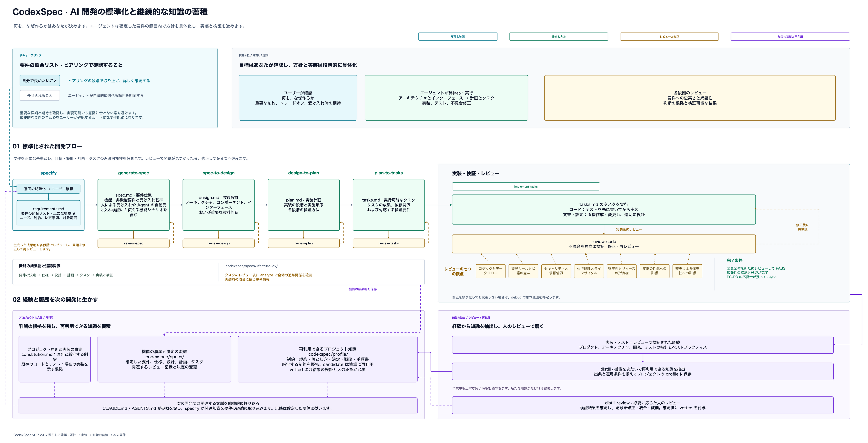Click the 機能の履歴と決定の変遷 box
Screen dimensions: 868x443
164,359
